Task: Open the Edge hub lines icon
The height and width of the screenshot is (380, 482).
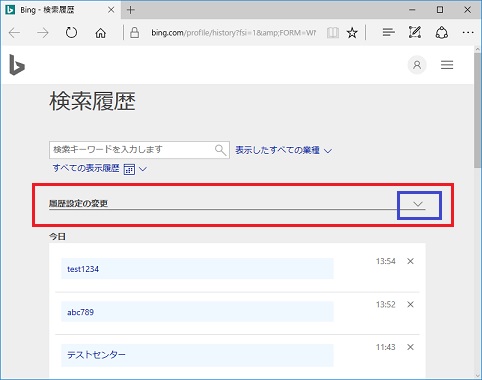Action: click(388, 32)
